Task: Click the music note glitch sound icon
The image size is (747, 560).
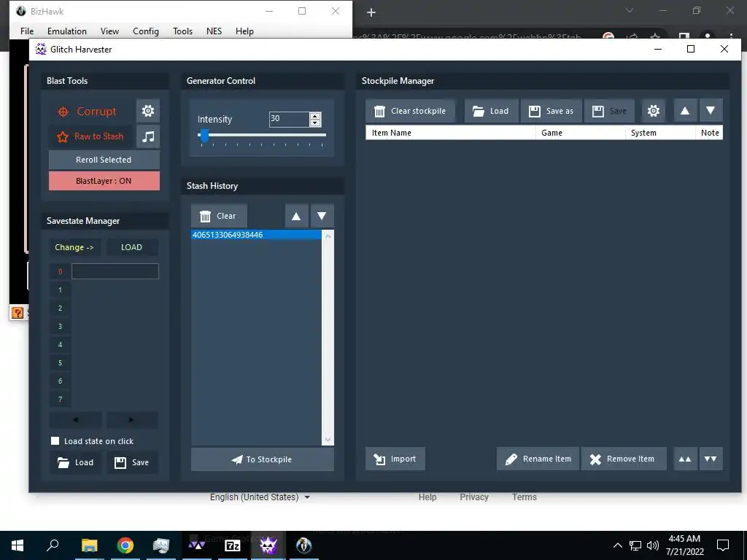Action: [148, 136]
